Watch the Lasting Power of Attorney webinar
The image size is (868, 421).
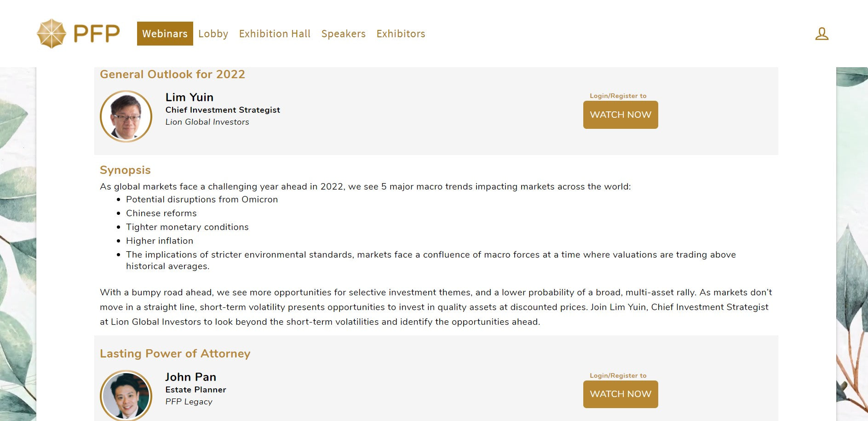620,394
